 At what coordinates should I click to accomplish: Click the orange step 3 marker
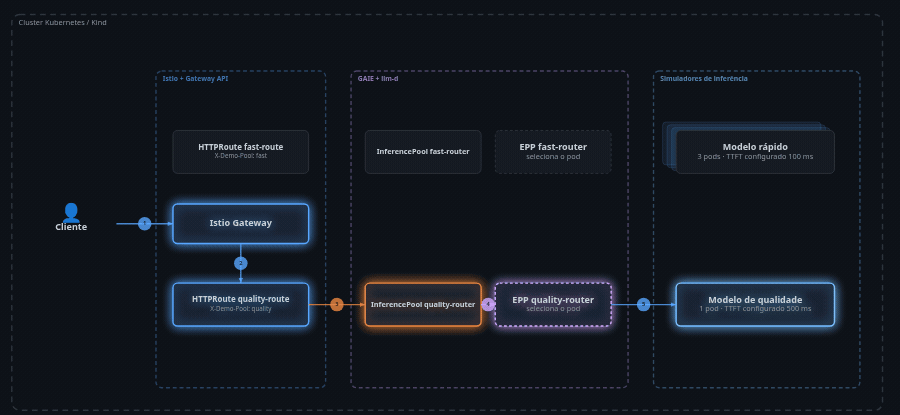tap(337, 304)
